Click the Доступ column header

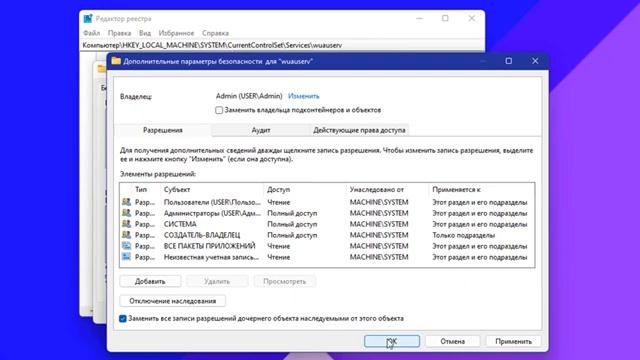279,189
